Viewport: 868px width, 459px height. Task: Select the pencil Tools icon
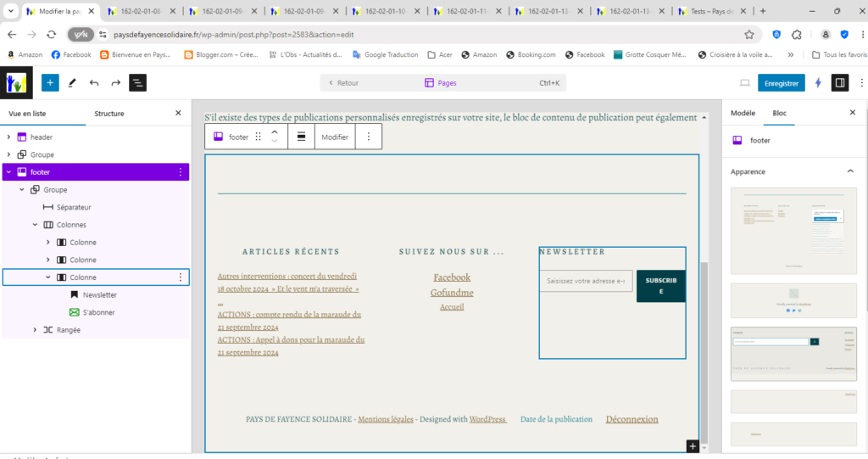[x=72, y=83]
